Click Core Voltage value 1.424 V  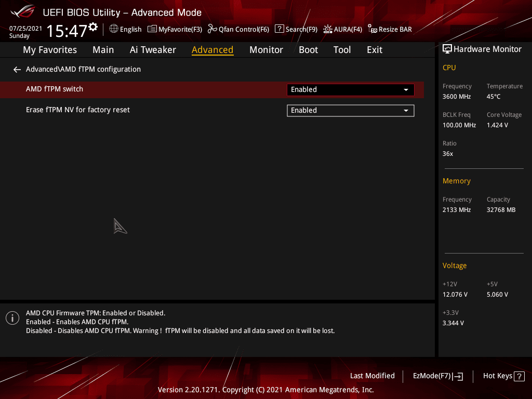(x=497, y=125)
